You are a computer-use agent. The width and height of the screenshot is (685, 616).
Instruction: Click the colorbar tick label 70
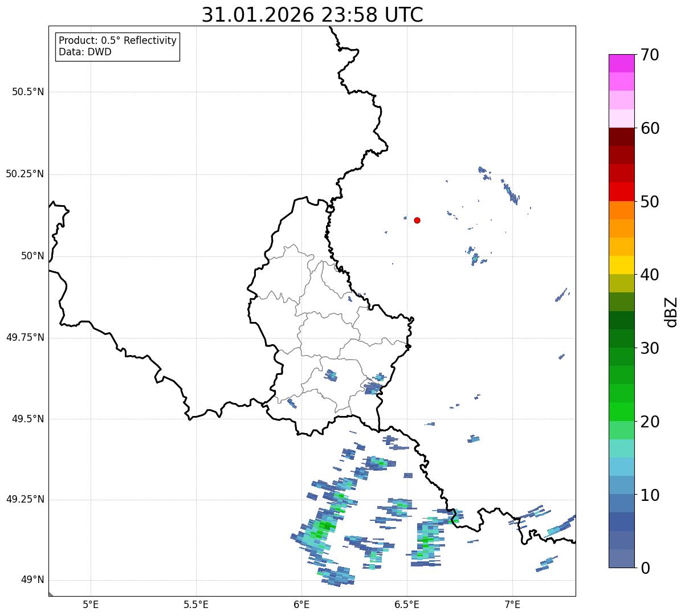pyautogui.click(x=650, y=55)
